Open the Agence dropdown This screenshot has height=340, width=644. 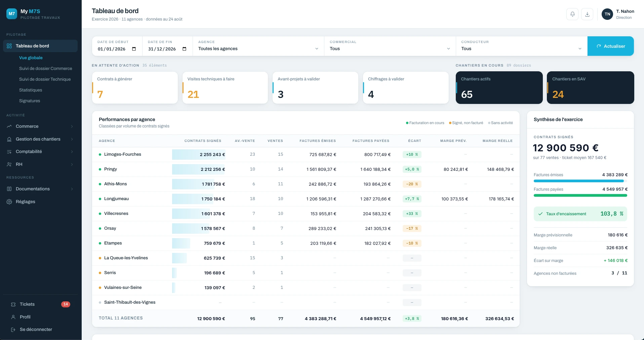click(258, 46)
